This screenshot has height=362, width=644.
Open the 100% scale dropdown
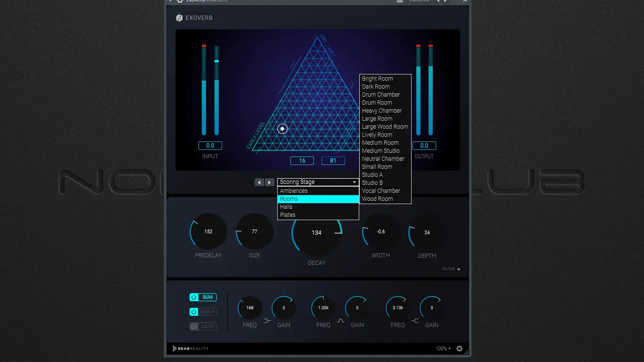[443, 349]
